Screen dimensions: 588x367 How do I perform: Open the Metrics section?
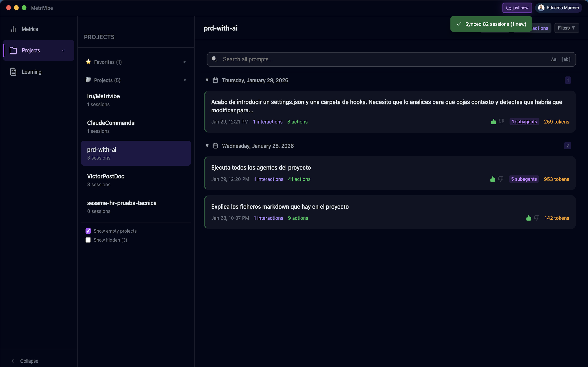(30, 29)
